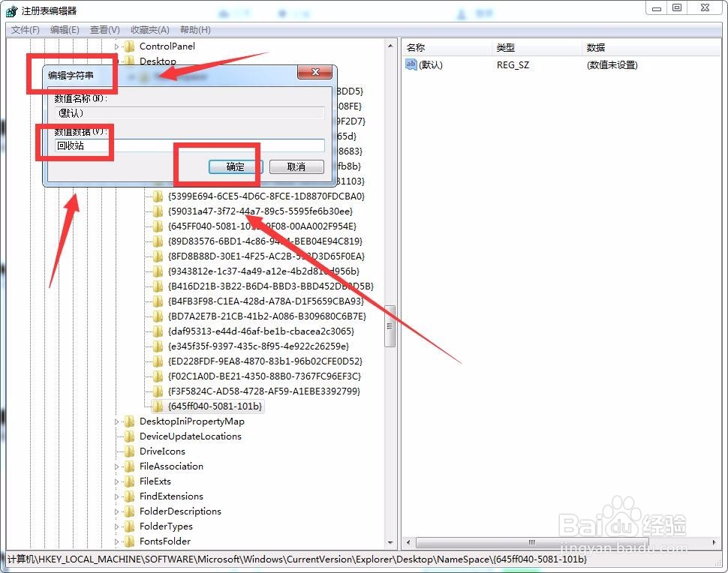Click the (数值未设置) data cell
Image resolution: width=728 pixels, height=573 pixels.
pyautogui.click(x=612, y=65)
